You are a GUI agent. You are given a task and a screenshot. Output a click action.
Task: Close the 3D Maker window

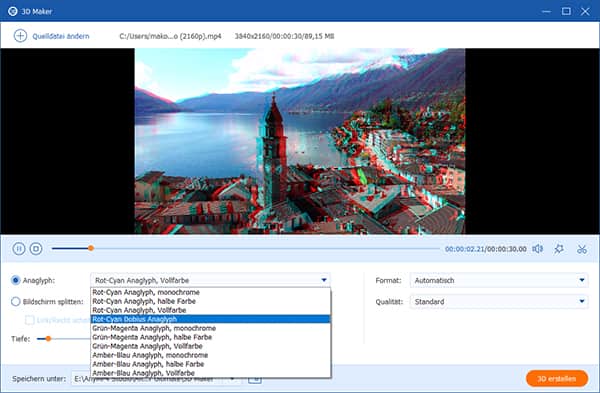pyautogui.click(x=585, y=11)
